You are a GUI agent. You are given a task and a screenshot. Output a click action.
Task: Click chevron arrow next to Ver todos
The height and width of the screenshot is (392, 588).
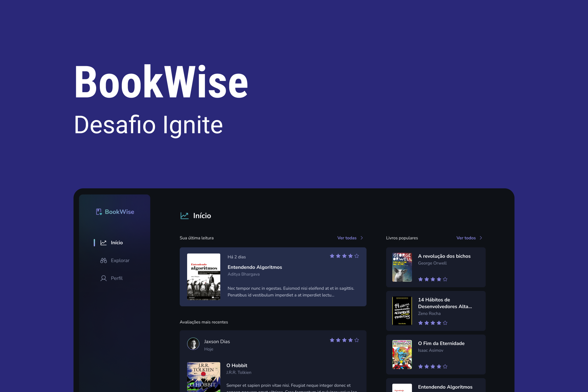coord(481,238)
